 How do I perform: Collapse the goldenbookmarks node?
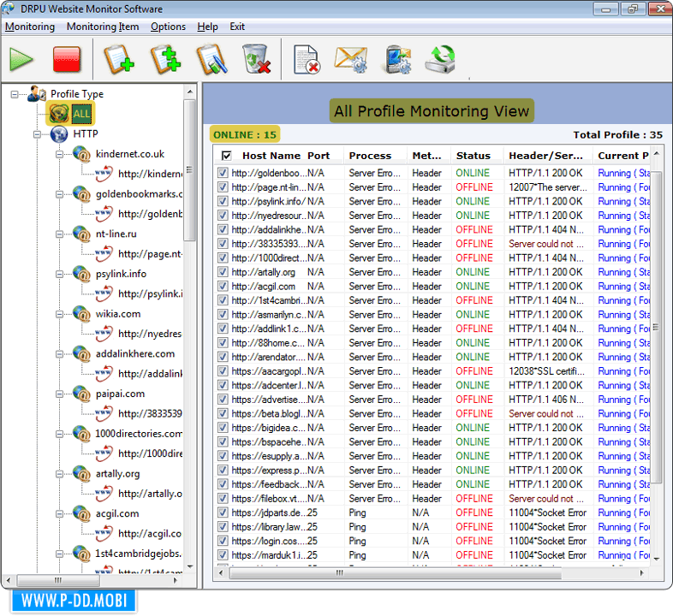pos(60,194)
